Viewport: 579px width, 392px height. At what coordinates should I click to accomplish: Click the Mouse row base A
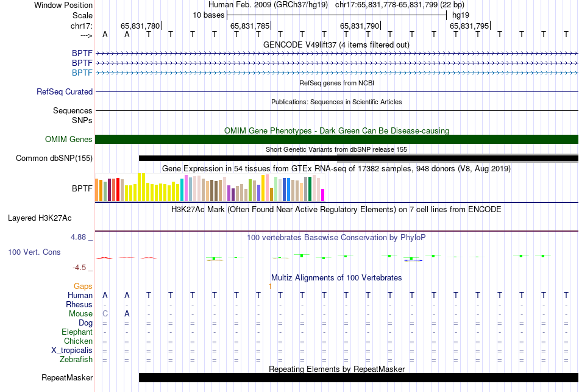click(x=127, y=314)
